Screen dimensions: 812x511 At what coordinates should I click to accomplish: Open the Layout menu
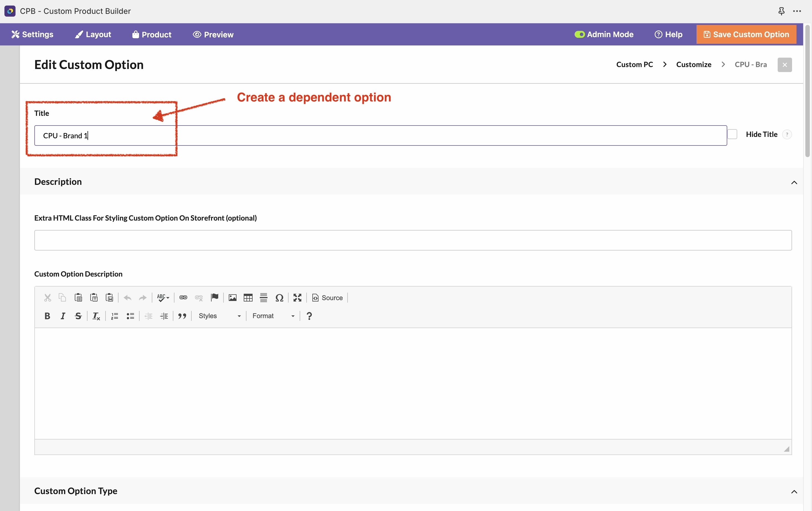[93, 34]
